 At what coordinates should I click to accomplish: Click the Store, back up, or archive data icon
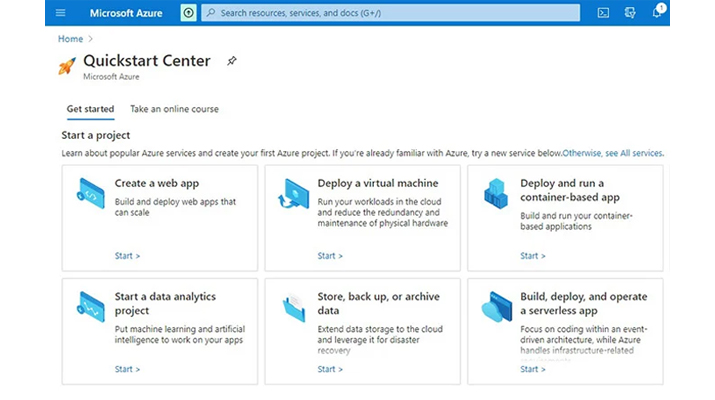point(294,308)
